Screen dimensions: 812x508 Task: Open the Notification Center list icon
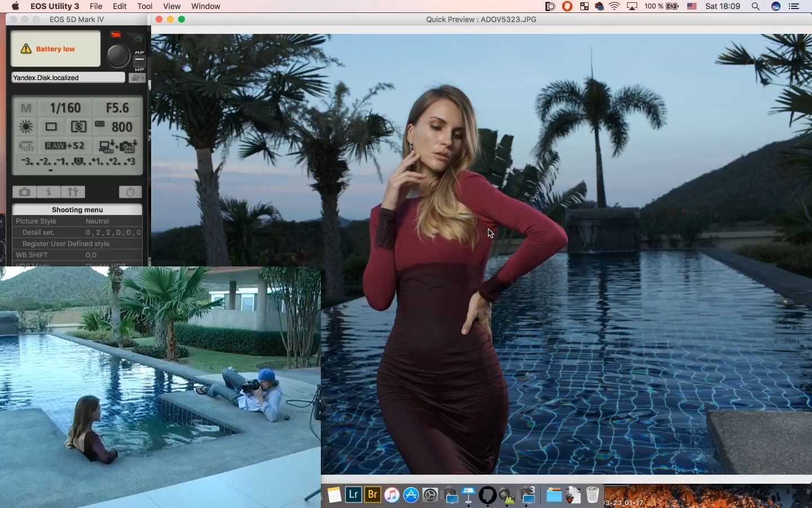coord(795,6)
